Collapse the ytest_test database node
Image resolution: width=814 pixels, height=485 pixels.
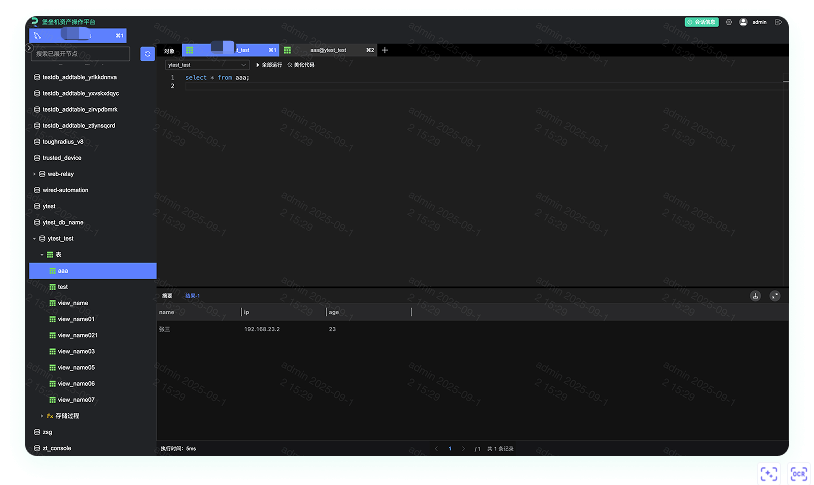(x=34, y=239)
